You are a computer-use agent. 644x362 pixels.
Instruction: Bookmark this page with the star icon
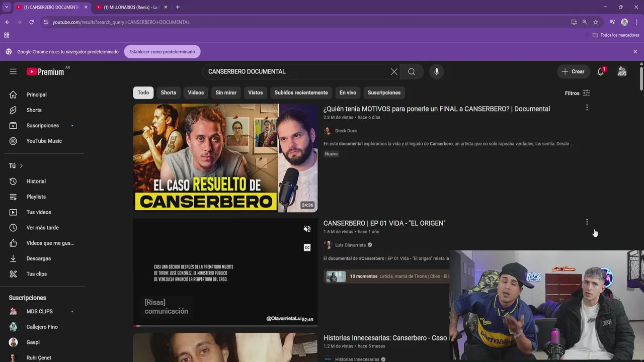point(596,22)
